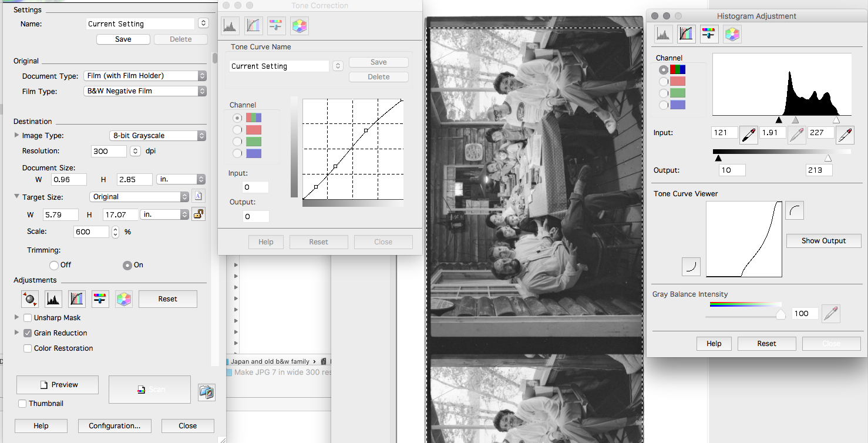Click the file save settings folder icon
The image size is (868, 443).
tap(206, 392)
